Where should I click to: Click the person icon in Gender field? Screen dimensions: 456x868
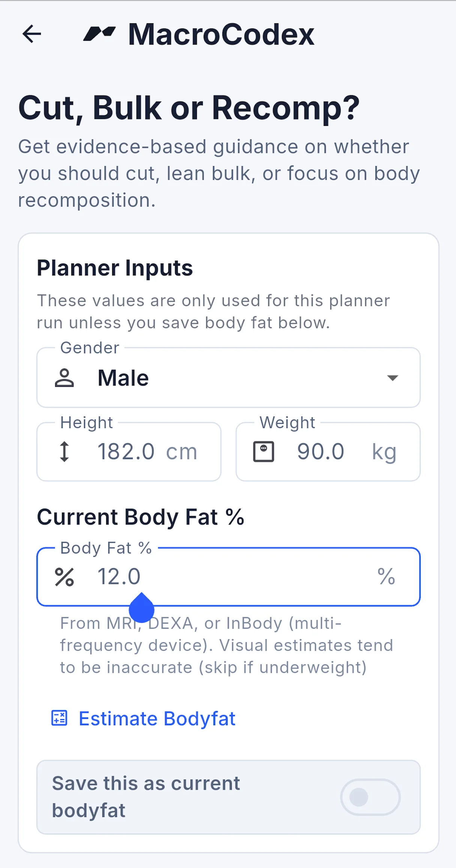click(x=64, y=378)
